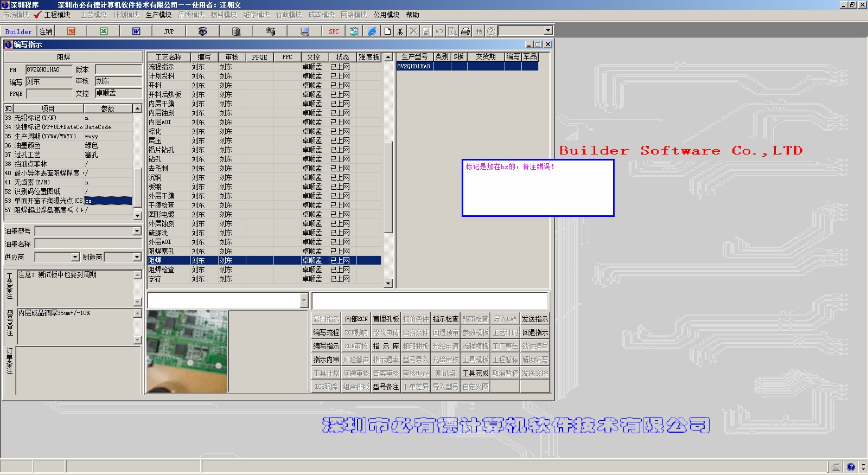Click the printer icon in status bar

(836, 467)
